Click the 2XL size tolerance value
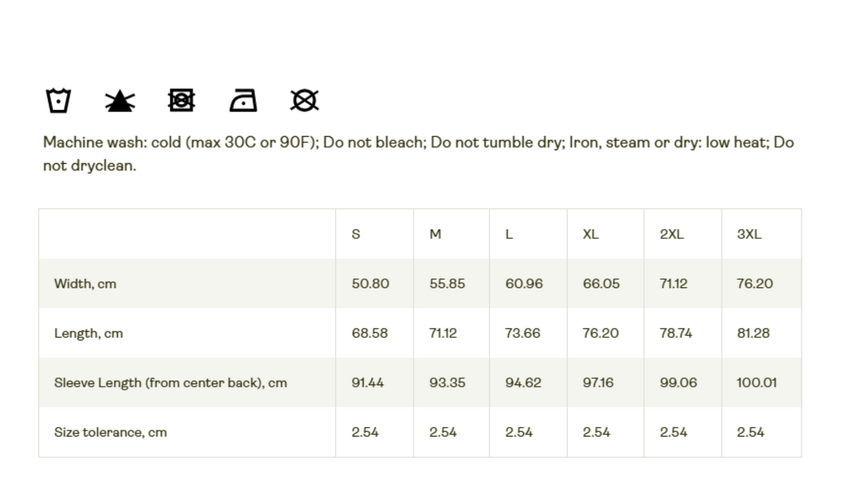This screenshot has width=844, height=504. click(x=673, y=433)
